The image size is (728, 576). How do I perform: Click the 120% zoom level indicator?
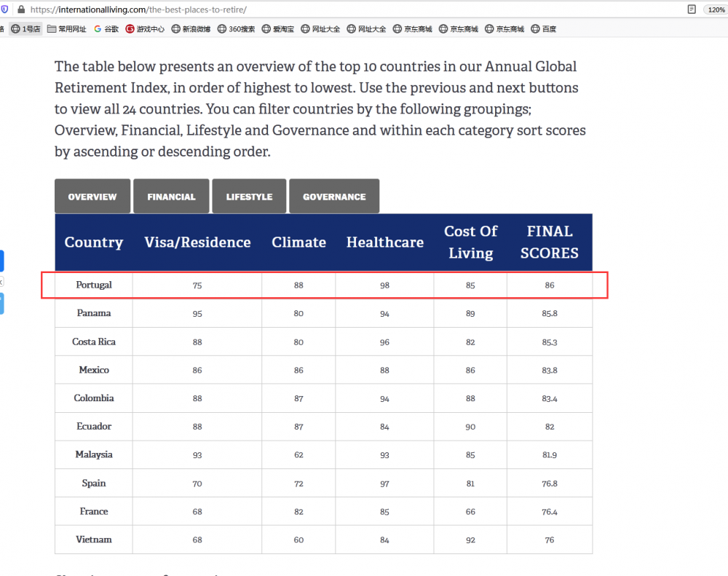(x=716, y=9)
